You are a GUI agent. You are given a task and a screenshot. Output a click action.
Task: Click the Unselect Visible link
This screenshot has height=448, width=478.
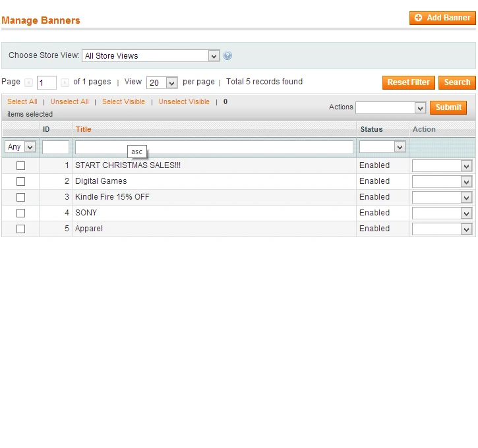(x=184, y=101)
